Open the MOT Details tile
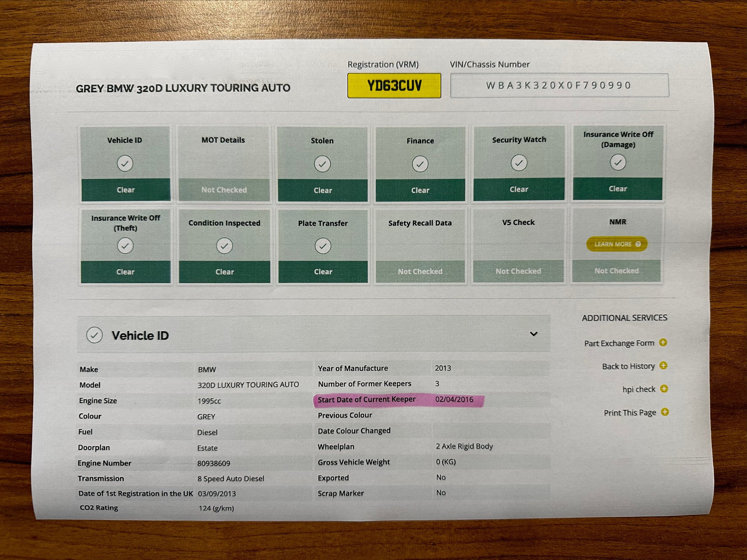 click(x=224, y=164)
